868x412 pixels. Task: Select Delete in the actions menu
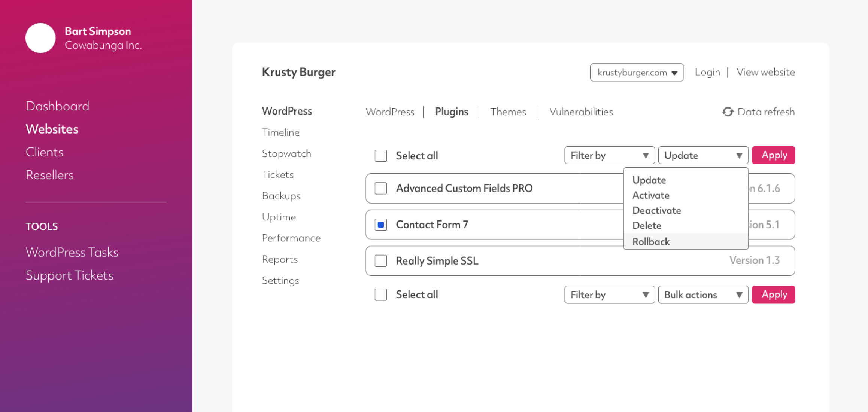coord(647,225)
